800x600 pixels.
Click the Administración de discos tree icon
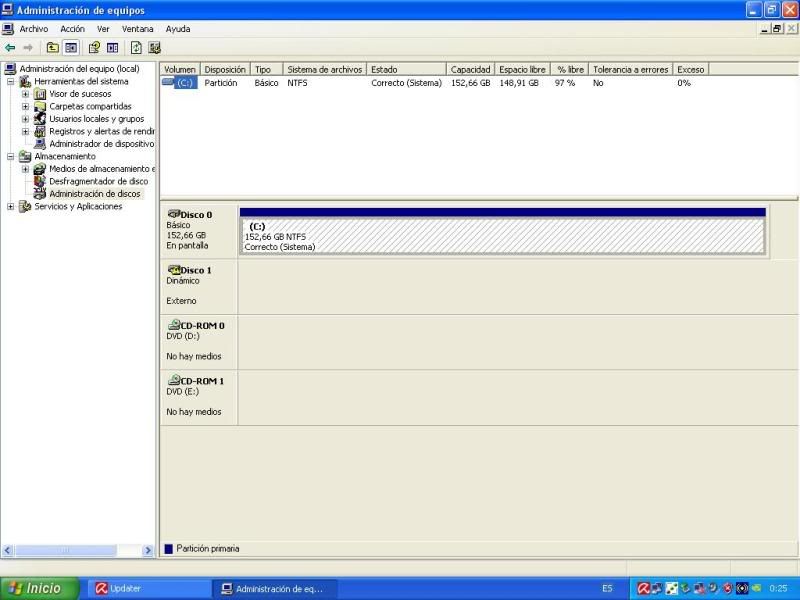tap(40, 194)
